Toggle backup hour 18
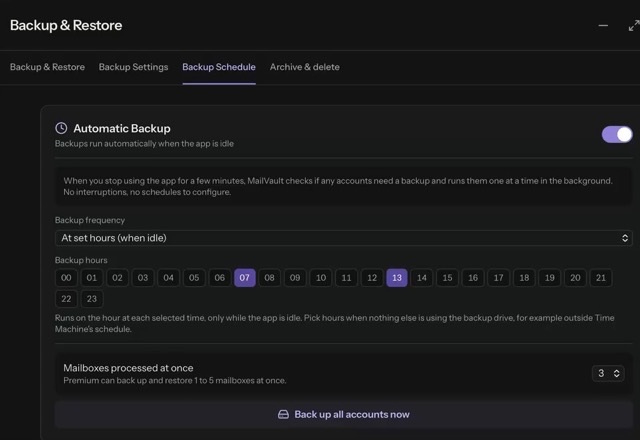The image size is (640, 440). [524, 278]
